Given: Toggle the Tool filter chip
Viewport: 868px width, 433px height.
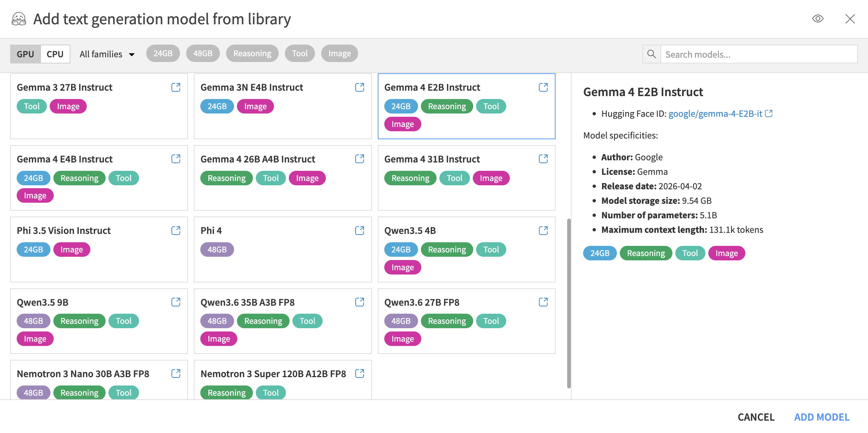Looking at the screenshot, I should coord(300,53).
